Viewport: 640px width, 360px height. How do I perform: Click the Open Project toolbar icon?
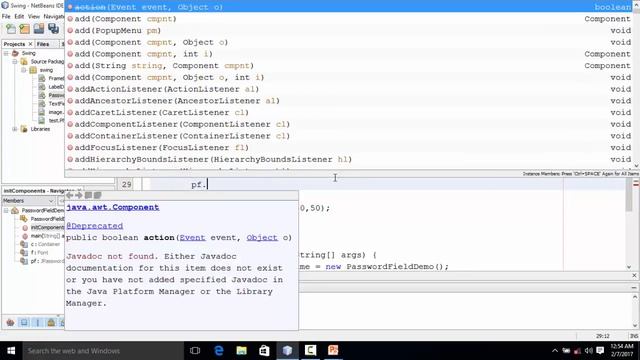(39, 29)
